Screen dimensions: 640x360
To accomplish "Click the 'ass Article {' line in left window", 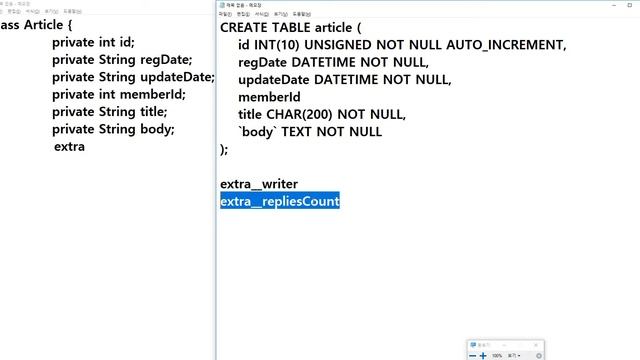I will pos(36,24).
